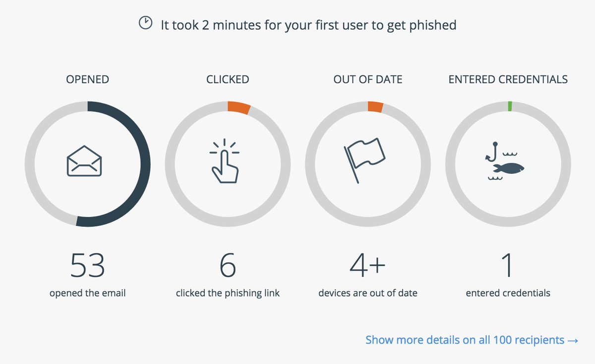The height and width of the screenshot is (364, 595).
Task: Click the number 53 opened count
Action: 88,265
